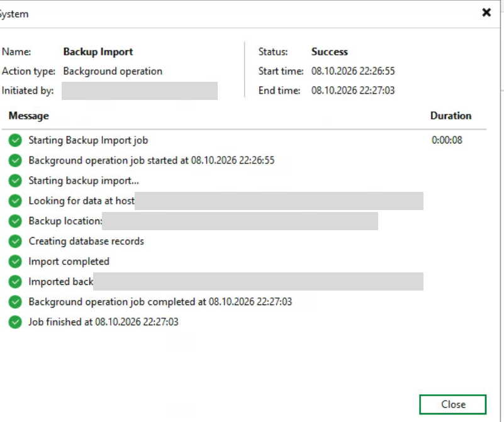
Task: Click the Close button
Action: click(x=452, y=404)
